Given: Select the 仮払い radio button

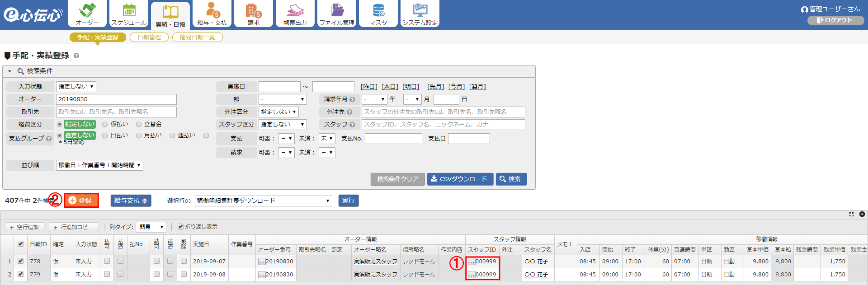Looking at the screenshot, I should click(x=105, y=124).
